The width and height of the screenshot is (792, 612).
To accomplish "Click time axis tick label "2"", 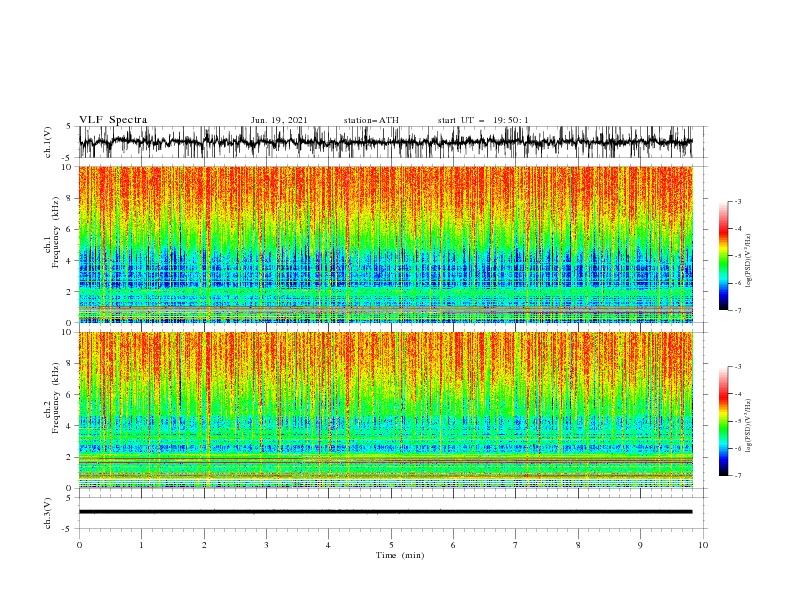I will pyautogui.click(x=204, y=545).
